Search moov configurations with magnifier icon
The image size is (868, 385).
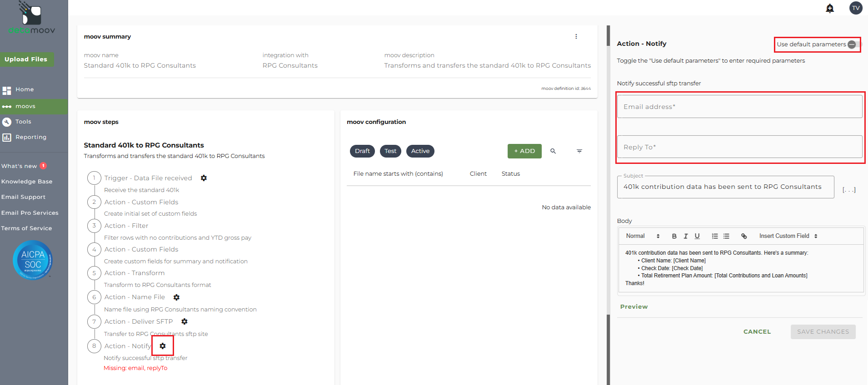click(553, 151)
